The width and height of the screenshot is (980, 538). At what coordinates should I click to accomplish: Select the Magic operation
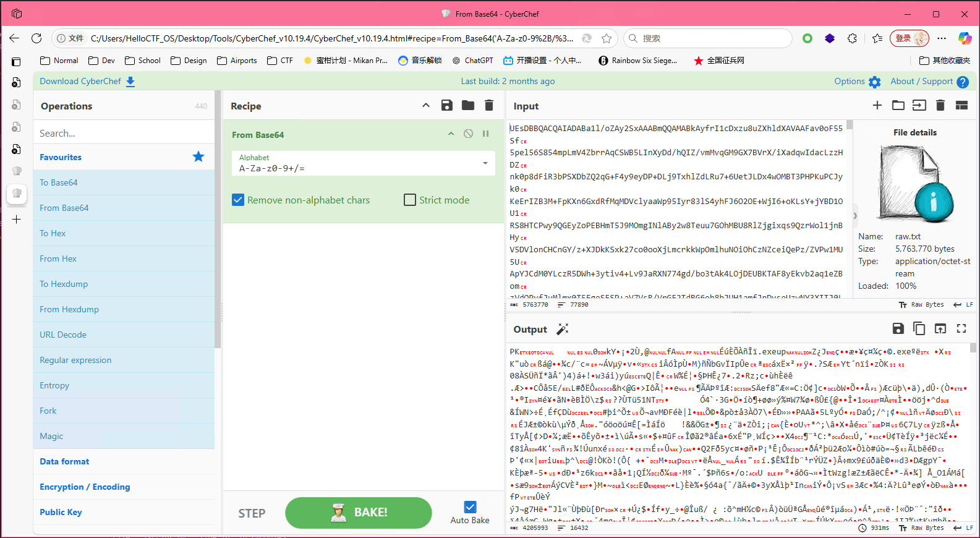click(x=124, y=436)
